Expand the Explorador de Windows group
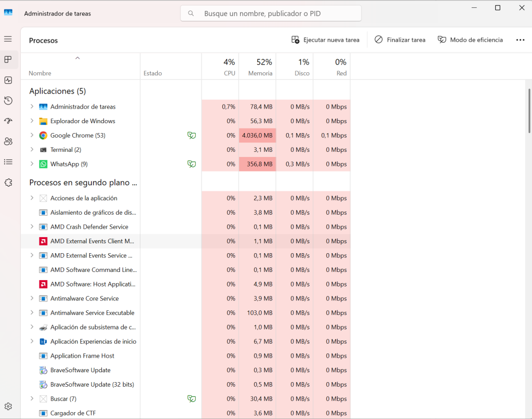This screenshot has width=532, height=419. click(x=32, y=121)
